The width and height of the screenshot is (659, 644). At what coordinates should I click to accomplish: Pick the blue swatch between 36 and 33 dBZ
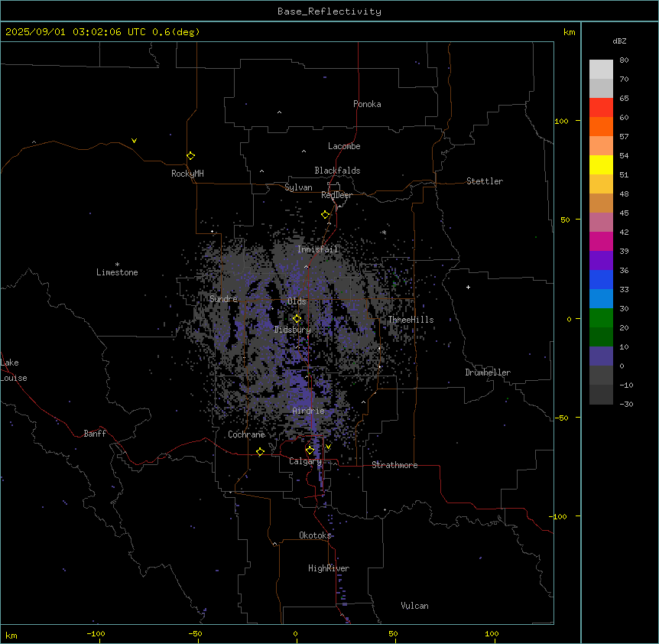(x=601, y=279)
